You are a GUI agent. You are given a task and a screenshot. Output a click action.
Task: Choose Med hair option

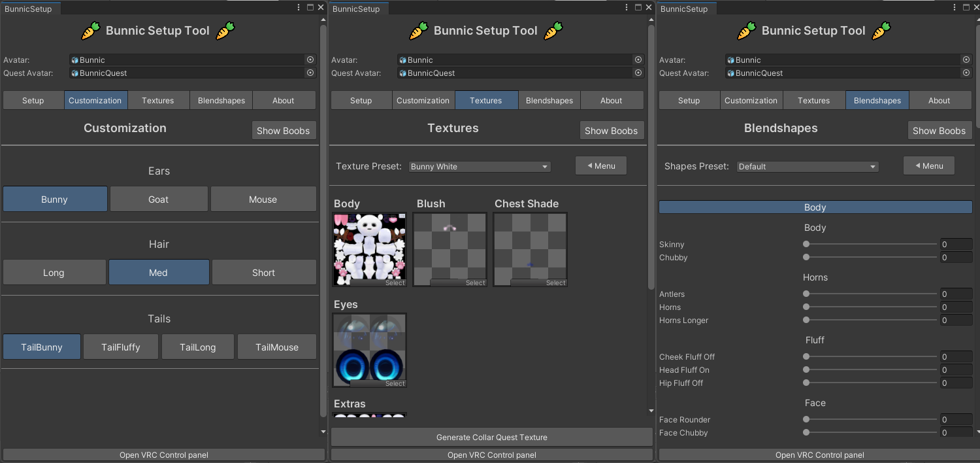[159, 272]
